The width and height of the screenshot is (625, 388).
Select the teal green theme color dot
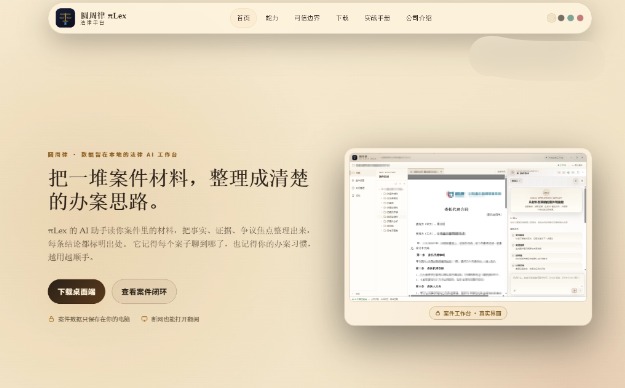pyautogui.click(x=571, y=18)
